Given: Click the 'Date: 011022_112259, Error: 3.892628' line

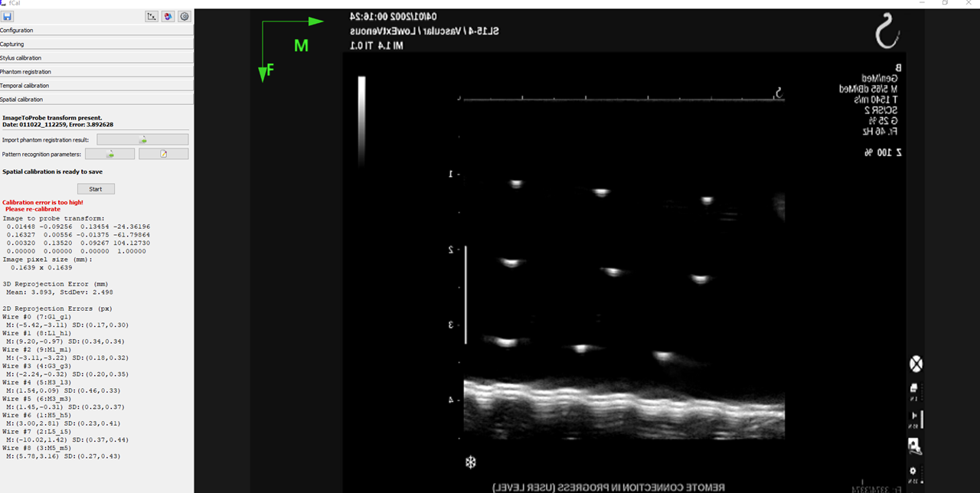Looking at the screenshot, I should click(57, 124).
